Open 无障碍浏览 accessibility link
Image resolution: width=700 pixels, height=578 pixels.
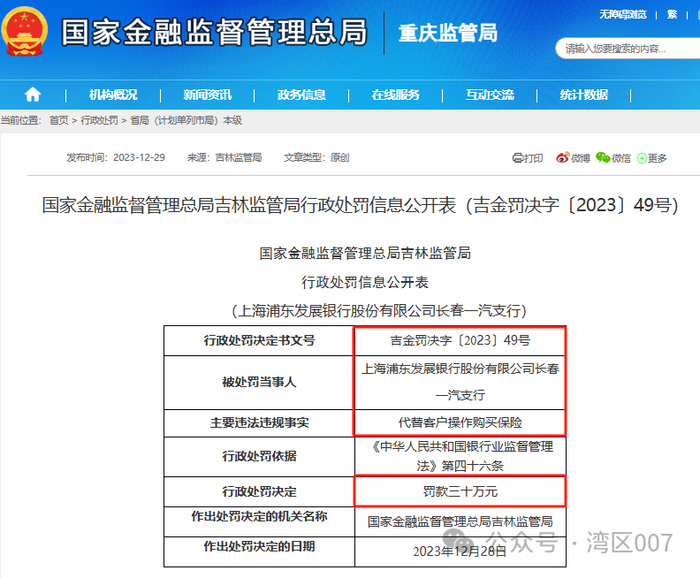[x=623, y=15]
